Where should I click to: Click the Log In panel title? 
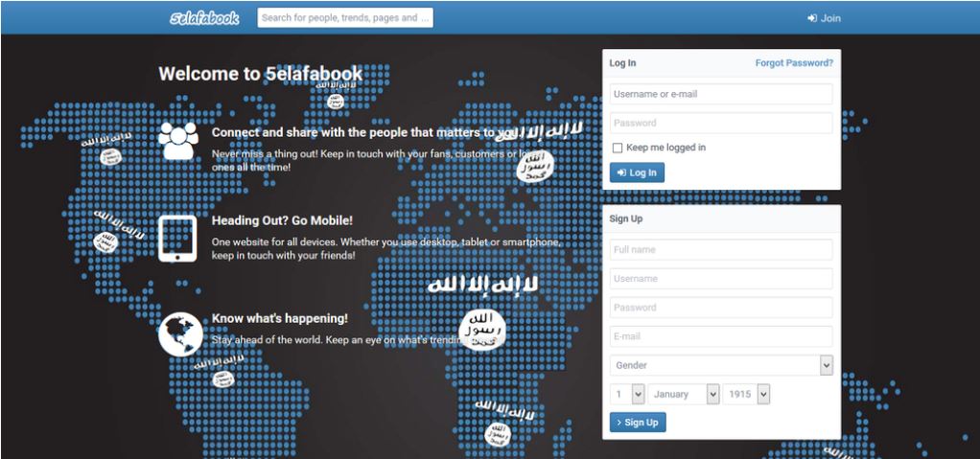point(622,63)
